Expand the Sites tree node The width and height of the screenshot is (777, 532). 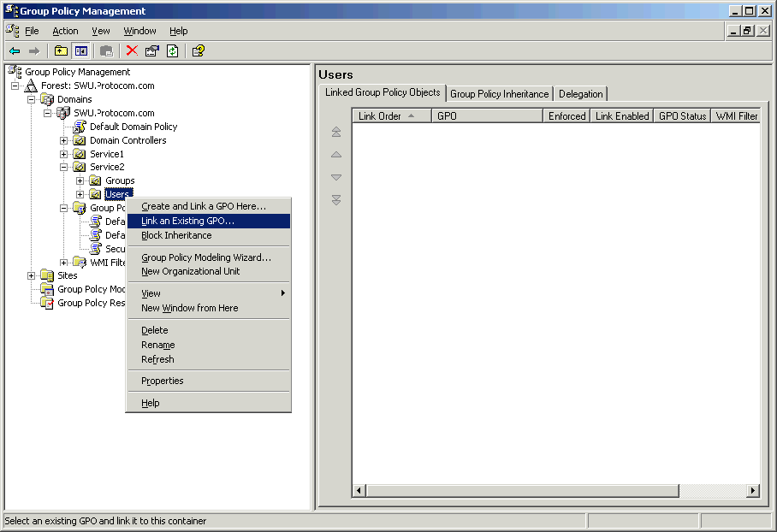(32, 275)
